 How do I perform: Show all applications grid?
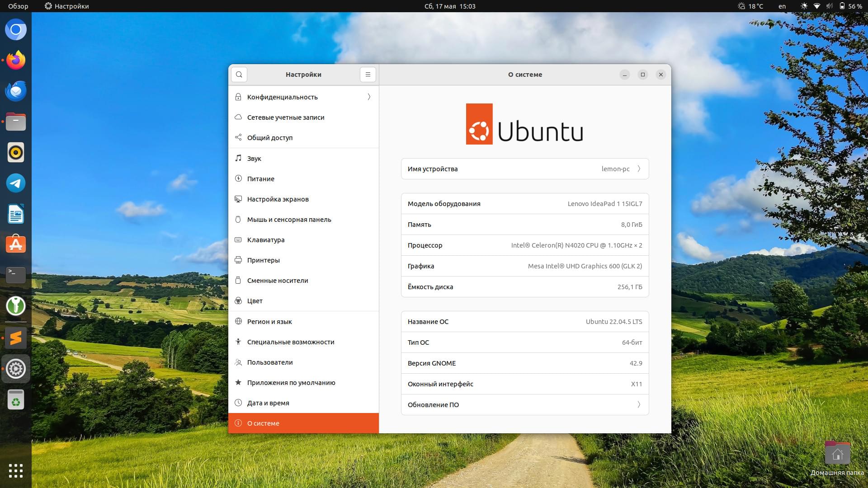coord(16,470)
